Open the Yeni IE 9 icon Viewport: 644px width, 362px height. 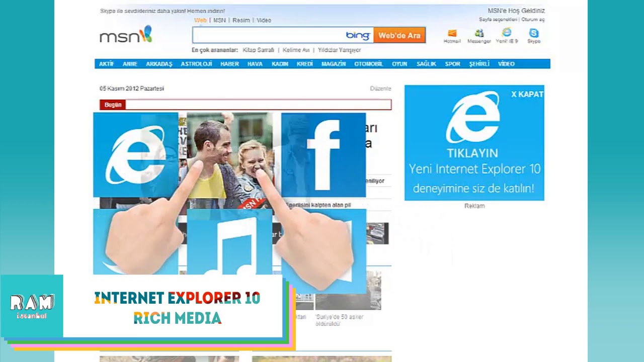(507, 33)
